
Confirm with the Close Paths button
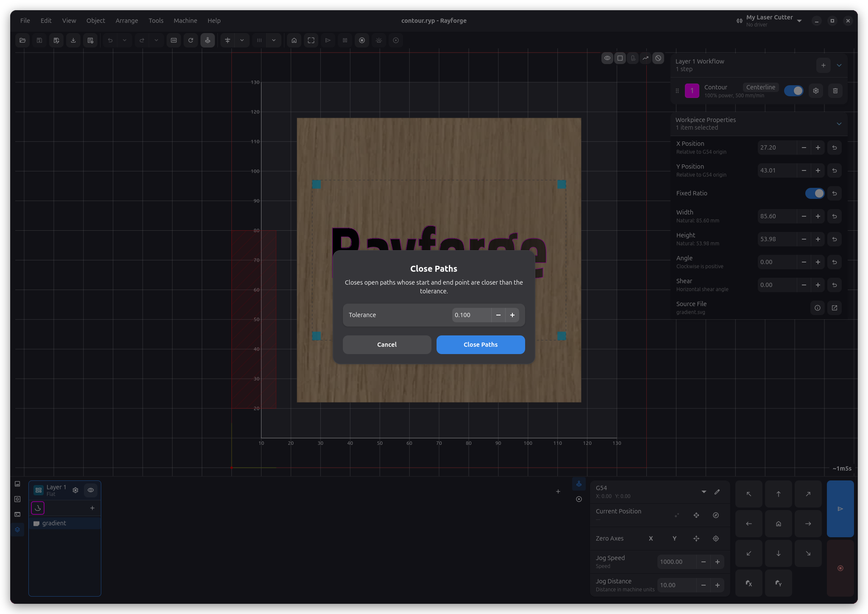coord(481,345)
